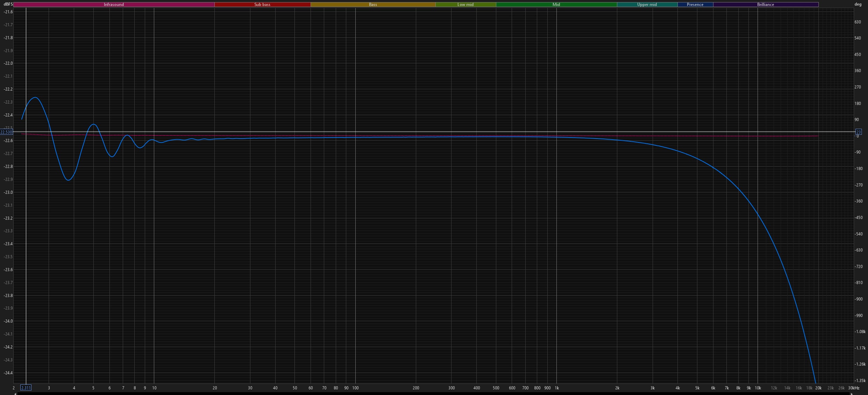
Task: Click the -23.0 level axis label
Action: pyautogui.click(x=8, y=192)
